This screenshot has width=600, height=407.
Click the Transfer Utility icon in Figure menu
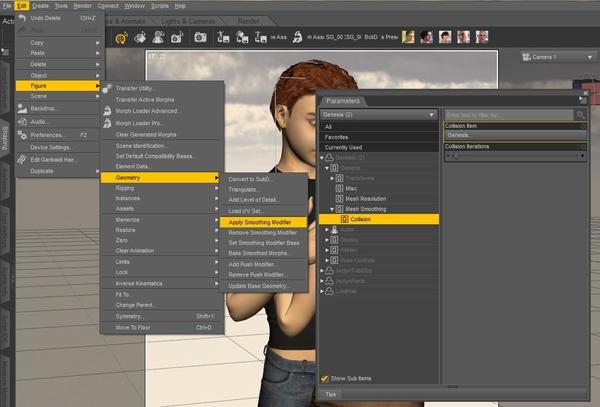click(x=107, y=88)
